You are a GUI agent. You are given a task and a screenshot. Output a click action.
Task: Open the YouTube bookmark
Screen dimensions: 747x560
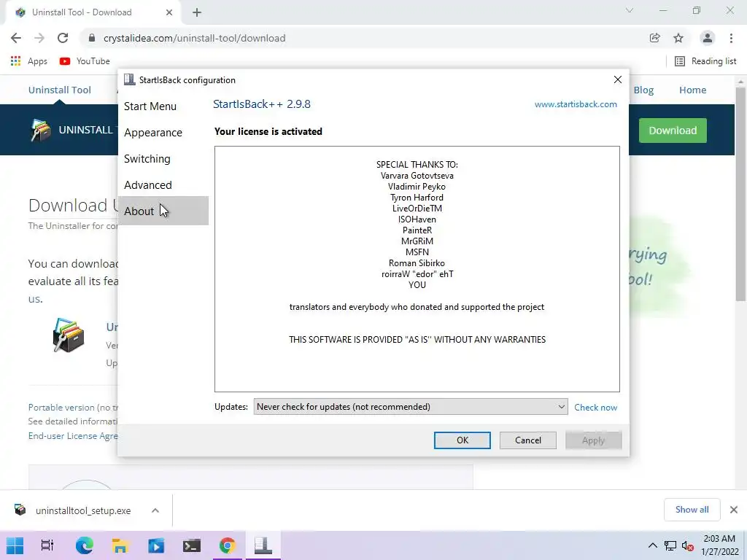[85, 61]
